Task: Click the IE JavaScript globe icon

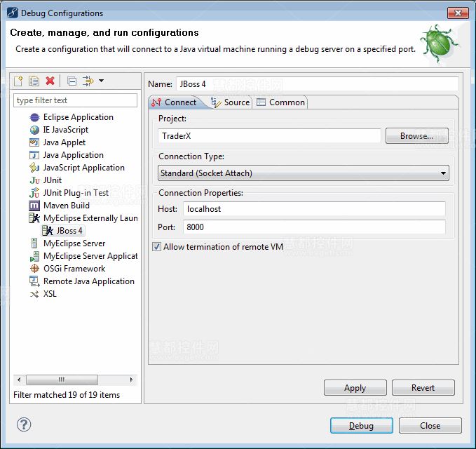Action: pyautogui.click(x=34, y=130)
